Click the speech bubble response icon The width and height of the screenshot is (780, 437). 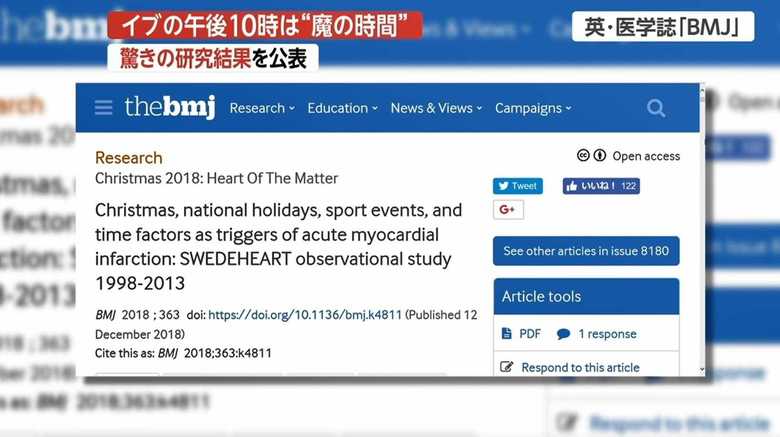[563, 334]
